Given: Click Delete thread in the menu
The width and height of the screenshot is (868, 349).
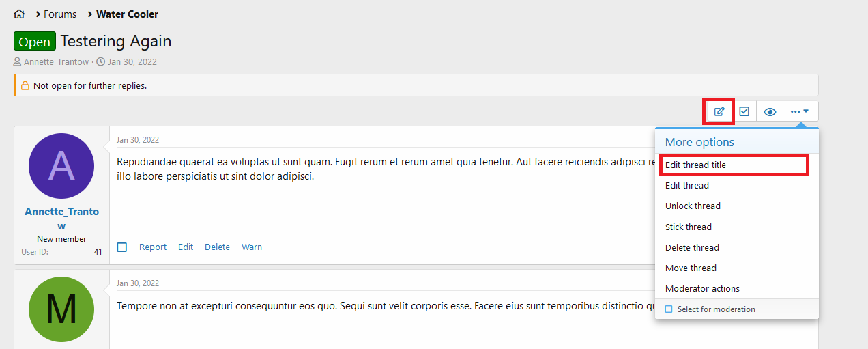Looking at the screenshot, I should coord(692,247).
